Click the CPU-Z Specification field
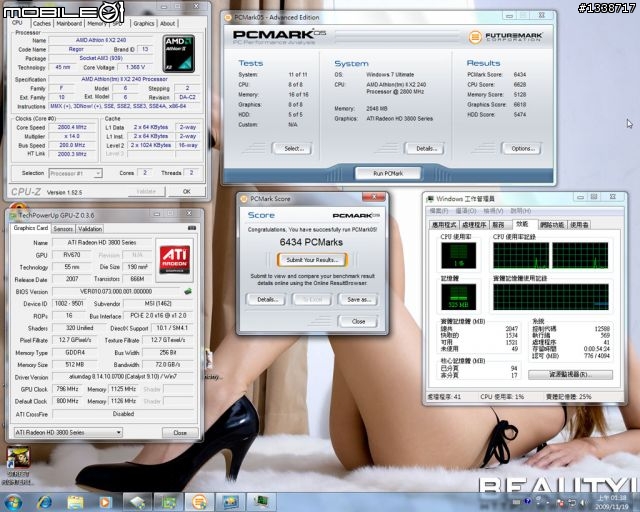The width and height of the screenshot is (640, 512). click(124, 79)
